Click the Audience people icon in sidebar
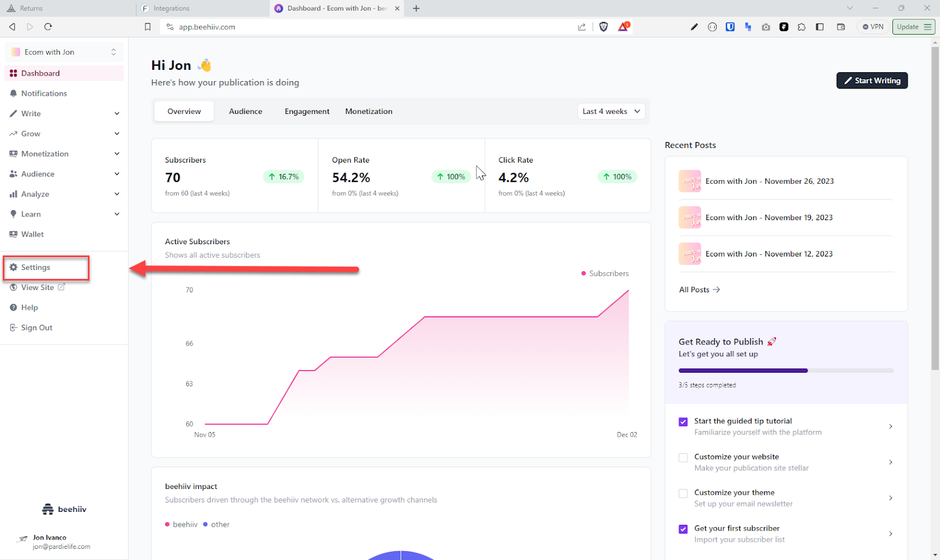 [x=13, y=174]
